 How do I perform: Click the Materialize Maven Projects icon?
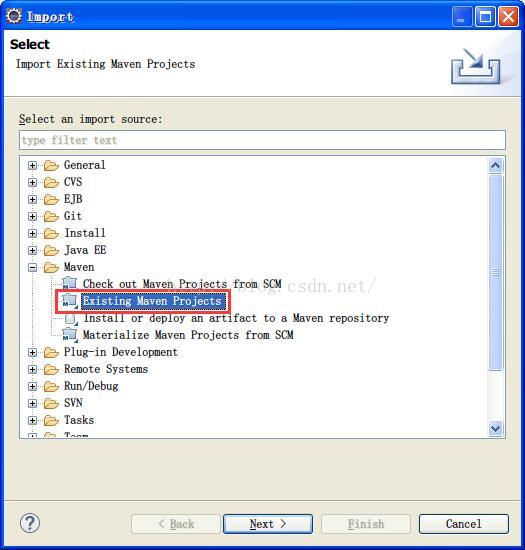70,335
